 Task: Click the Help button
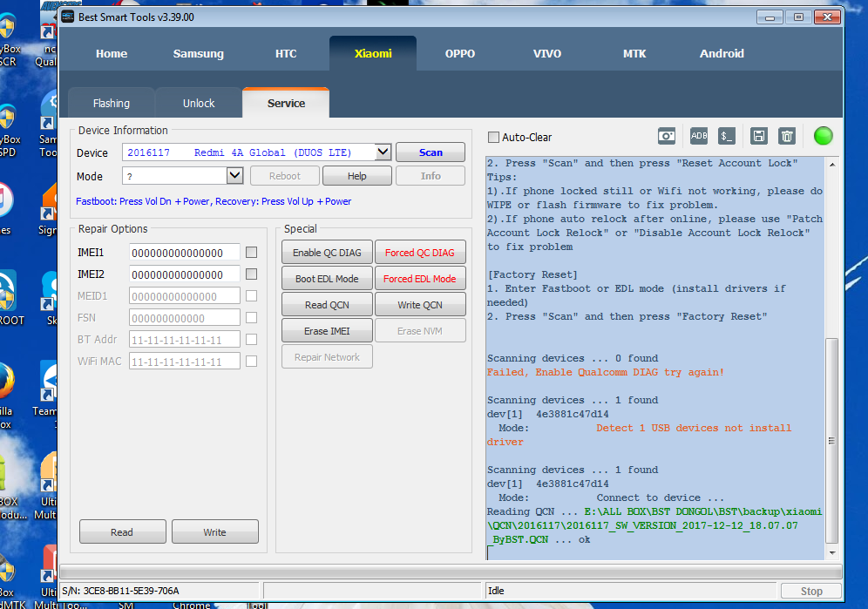(x=357, y=176)
